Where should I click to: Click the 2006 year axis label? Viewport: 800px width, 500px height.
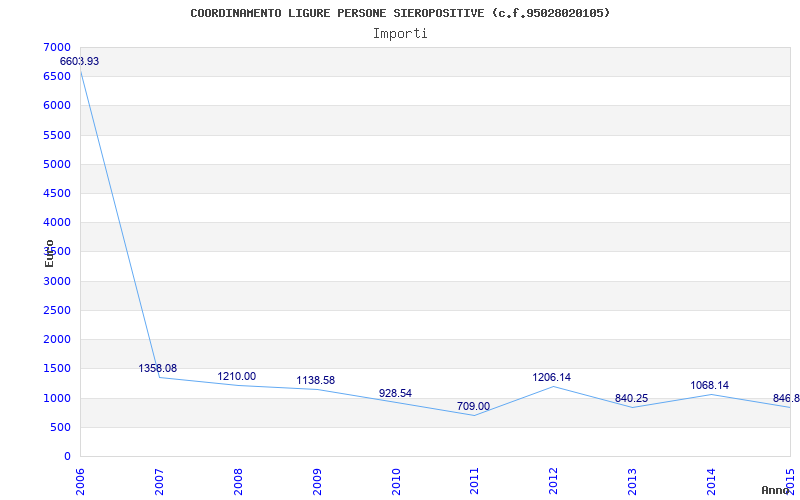point(80,482)
